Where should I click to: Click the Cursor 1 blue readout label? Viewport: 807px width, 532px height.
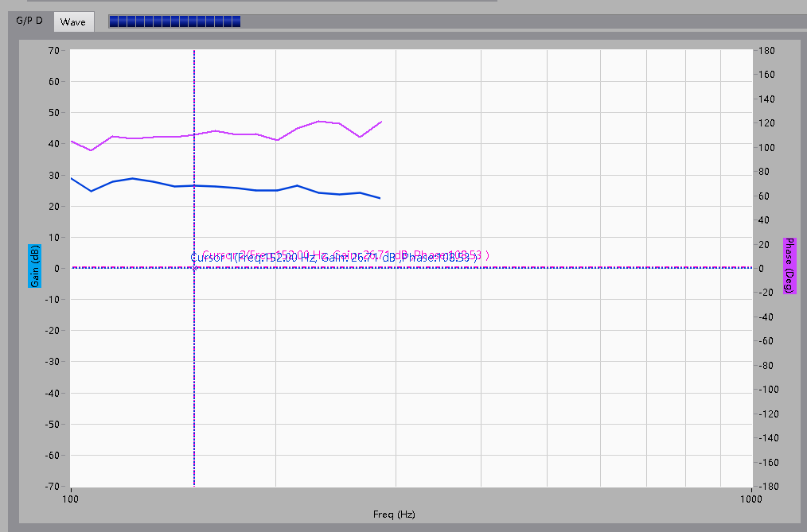(334, 258)
